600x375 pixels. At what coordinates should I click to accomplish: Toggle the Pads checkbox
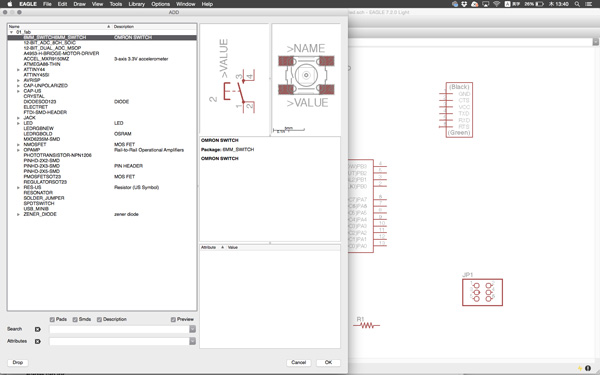(52, 320)
